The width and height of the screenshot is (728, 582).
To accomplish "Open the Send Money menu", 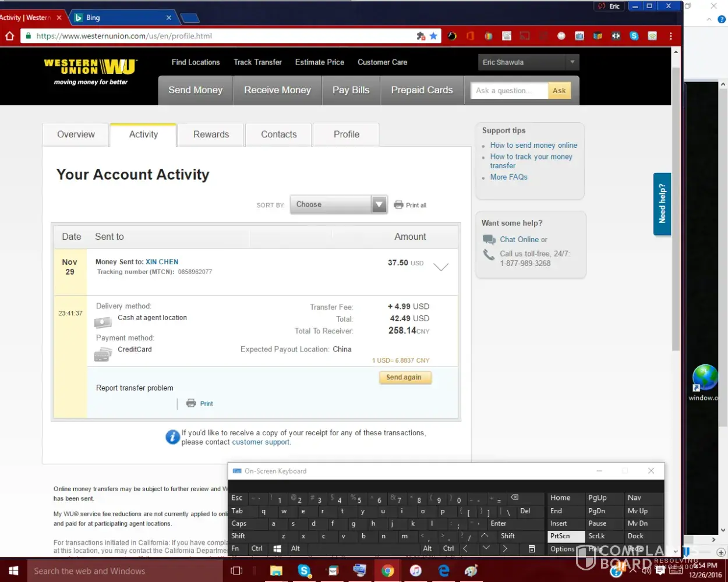I will 196,90.
